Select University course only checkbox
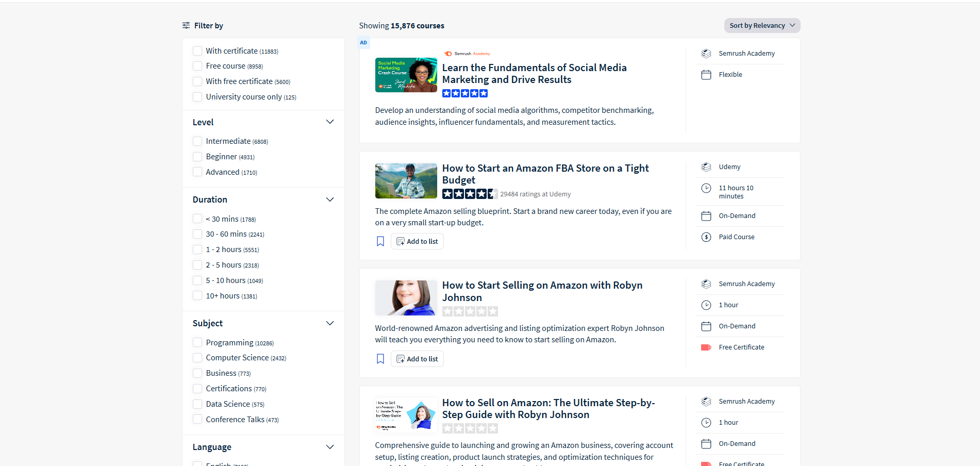This screenshot has width=980, height=466. coord(197,97)
